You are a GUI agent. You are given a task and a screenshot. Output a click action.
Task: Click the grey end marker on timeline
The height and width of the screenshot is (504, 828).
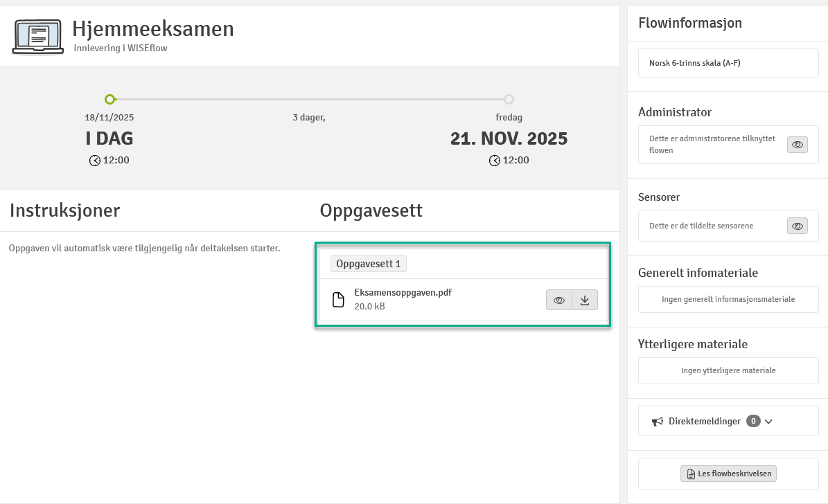[509, 99]
